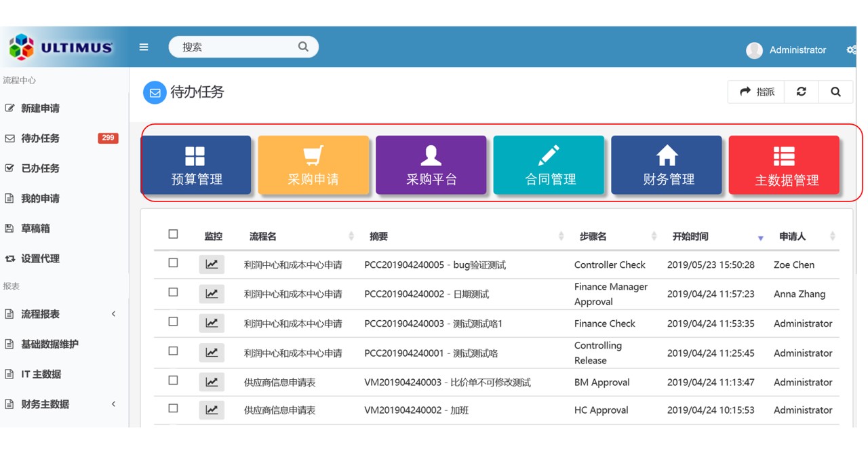Click the refresh icon button

tap(801, 92)
